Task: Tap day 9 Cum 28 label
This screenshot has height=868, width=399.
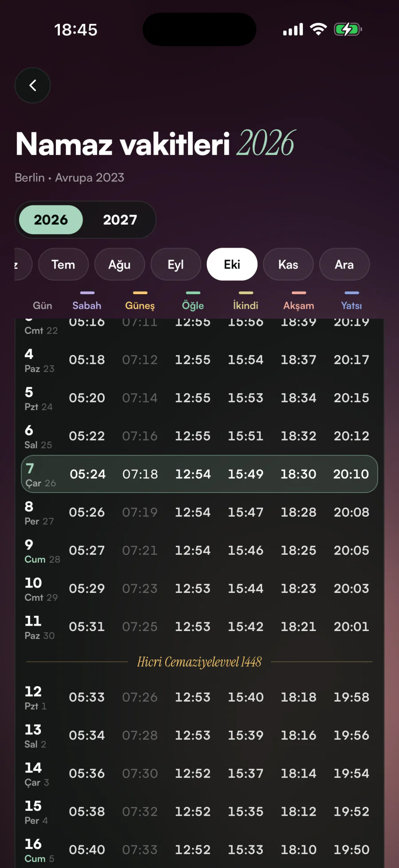Action: (42, 551)
